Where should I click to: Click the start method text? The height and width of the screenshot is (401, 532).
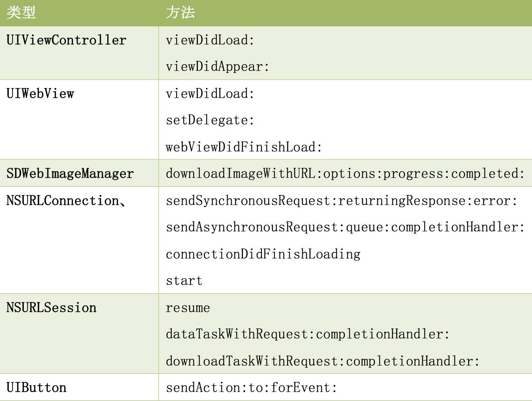point(184,281)
